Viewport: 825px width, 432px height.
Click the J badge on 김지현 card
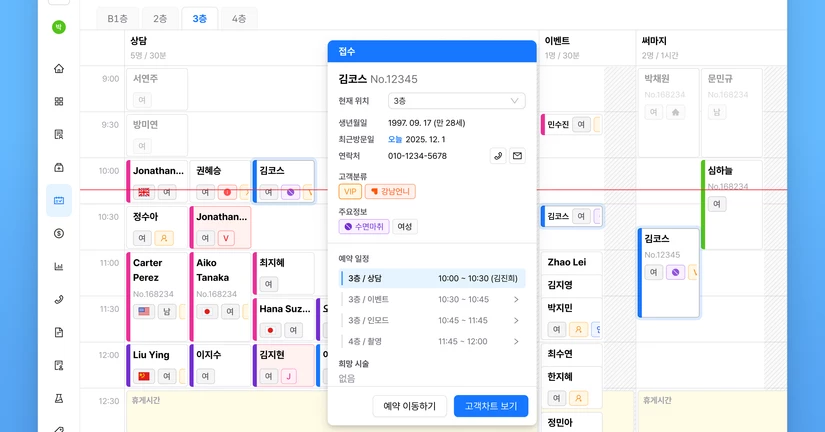coord(288,376)
